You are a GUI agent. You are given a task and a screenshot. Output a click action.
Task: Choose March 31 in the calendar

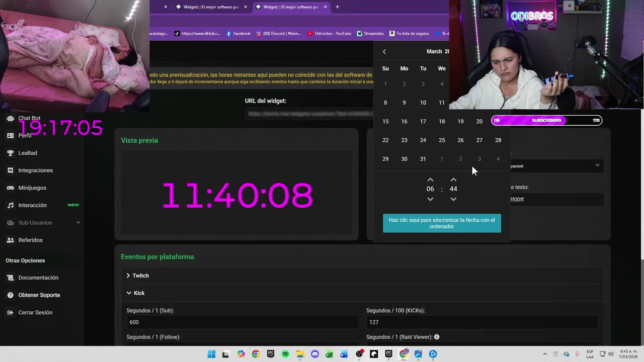(423, 159)
